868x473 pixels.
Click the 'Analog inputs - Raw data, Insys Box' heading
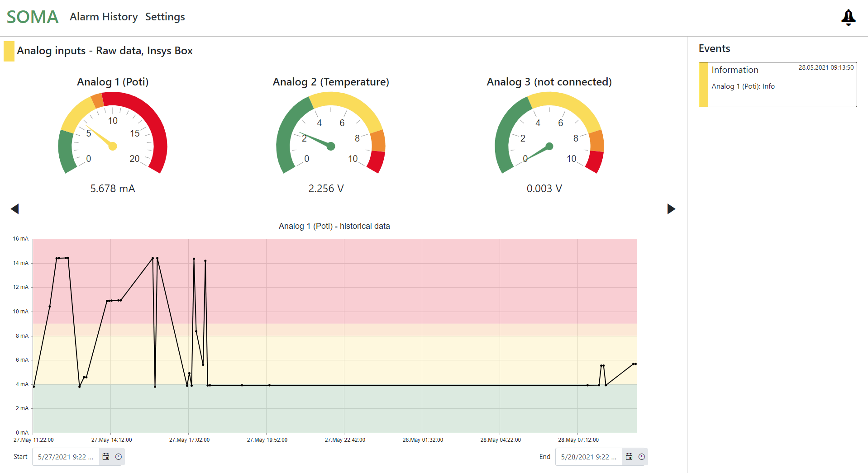[105, 51]
